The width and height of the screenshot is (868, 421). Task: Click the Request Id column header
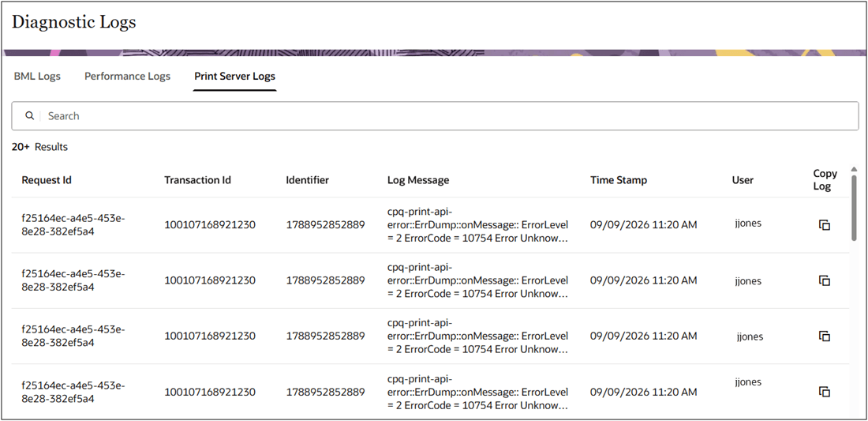(47, 180)
